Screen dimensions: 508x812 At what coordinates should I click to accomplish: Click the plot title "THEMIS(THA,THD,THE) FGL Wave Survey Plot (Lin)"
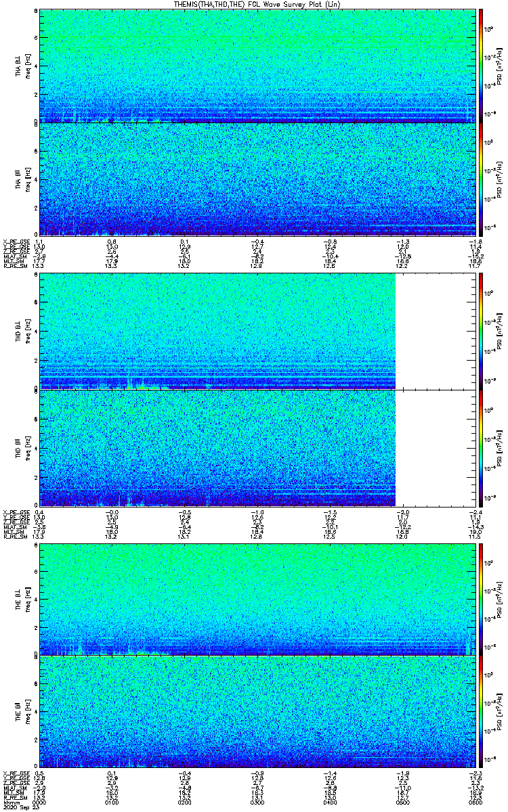click(257, 4)
